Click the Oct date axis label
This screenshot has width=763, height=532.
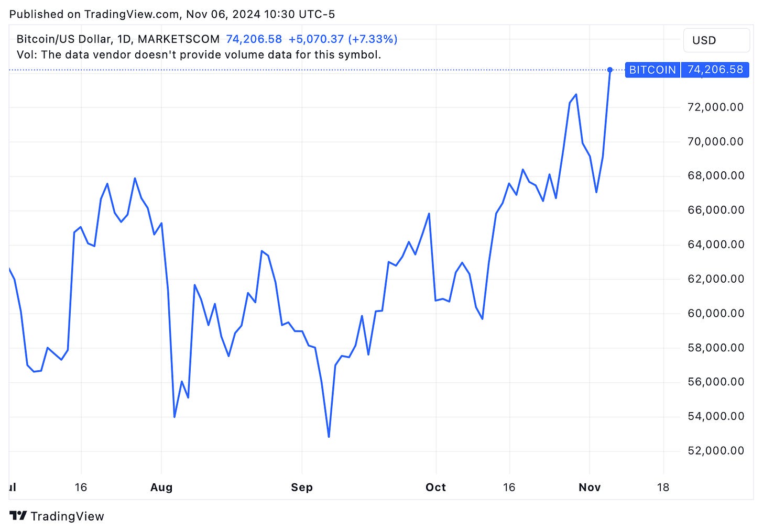pos(436,487)
